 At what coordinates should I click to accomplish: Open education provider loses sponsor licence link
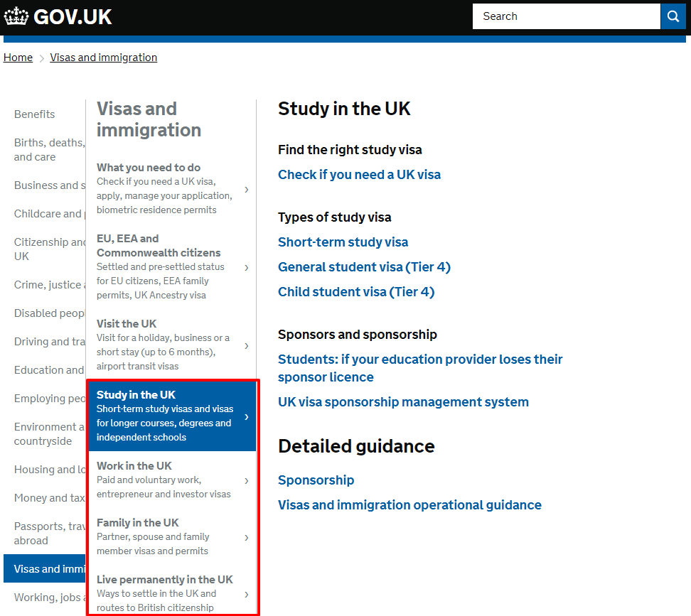pyautogui.click(x=420, y=368)
